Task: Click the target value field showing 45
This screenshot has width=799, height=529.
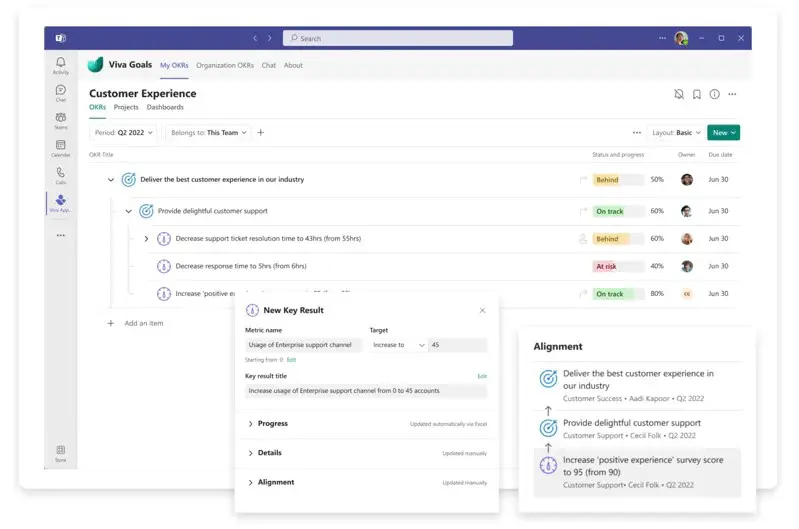Action: (x=458, y=345)
